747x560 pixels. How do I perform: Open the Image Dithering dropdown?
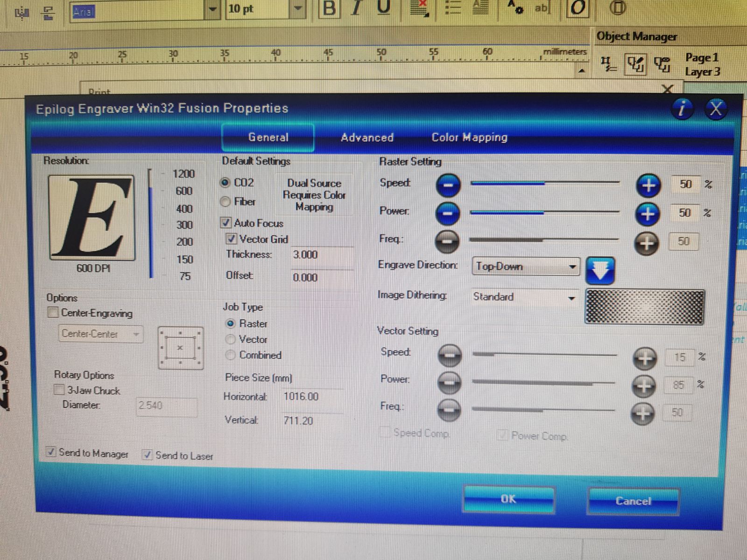(x=524, y=297)
